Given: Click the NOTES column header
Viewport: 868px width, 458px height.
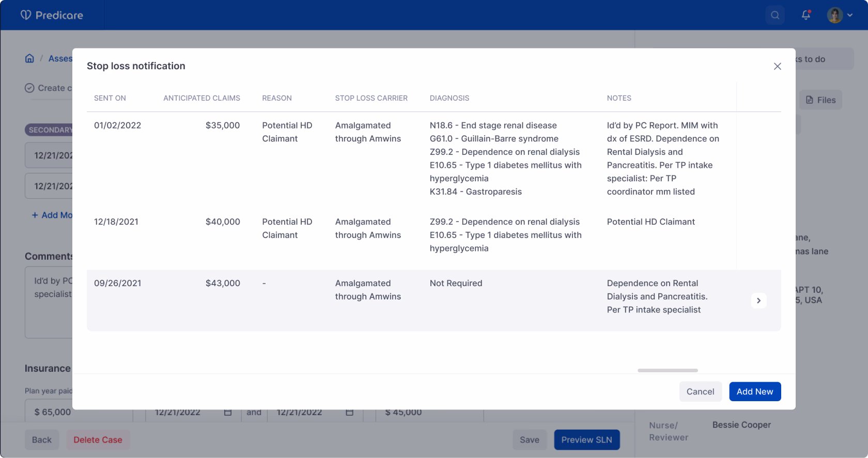Looking at the screenshot, I should tap(619, 98).
